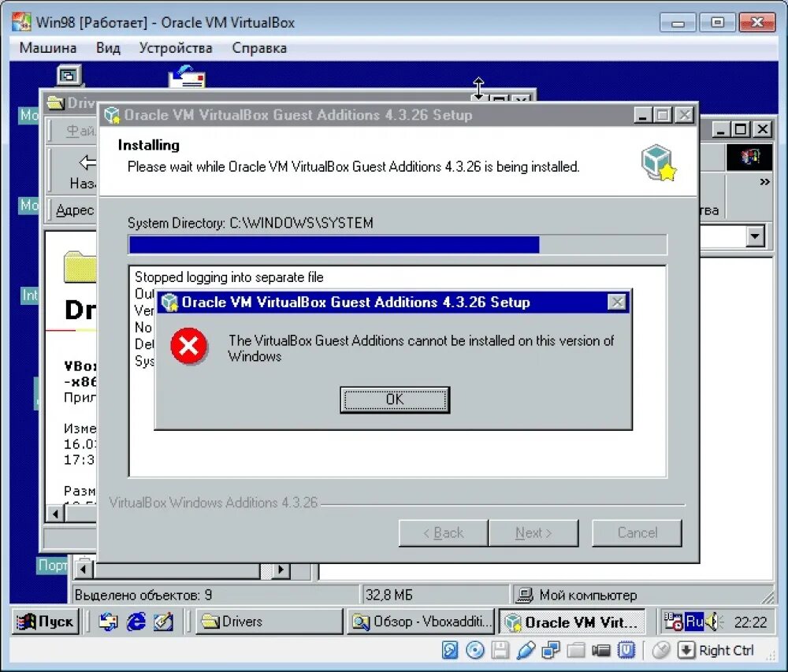The image size is (788, 672).
Task: Click 'Stopped logging into separate file' log line
Action: coord(229,277)
